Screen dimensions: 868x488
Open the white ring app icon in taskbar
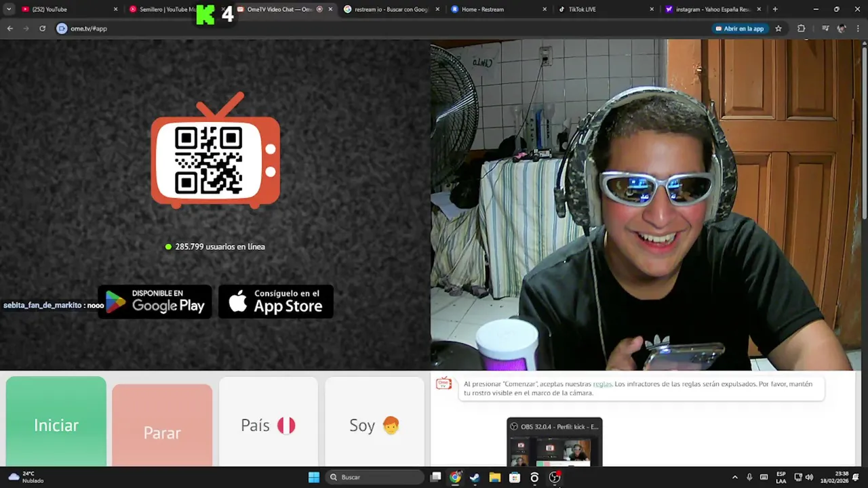tap(534, 477)
